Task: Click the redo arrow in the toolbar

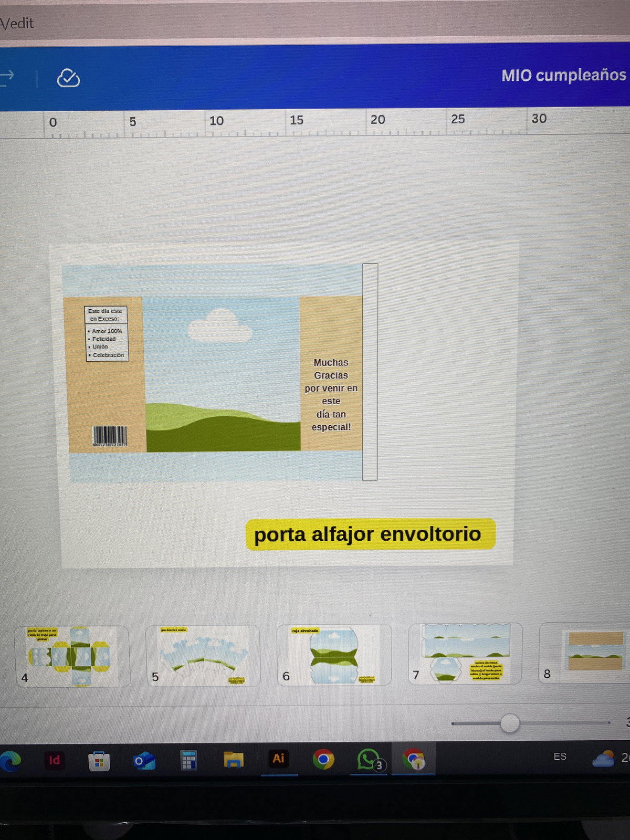Action: tap(7, 77)
